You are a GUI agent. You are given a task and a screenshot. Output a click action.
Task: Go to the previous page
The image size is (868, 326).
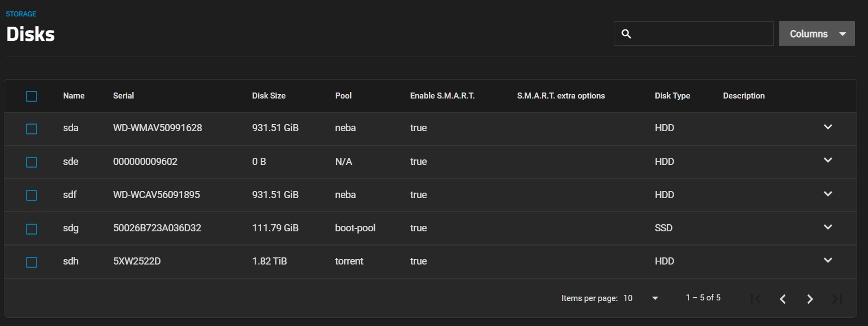click(783, 299)
